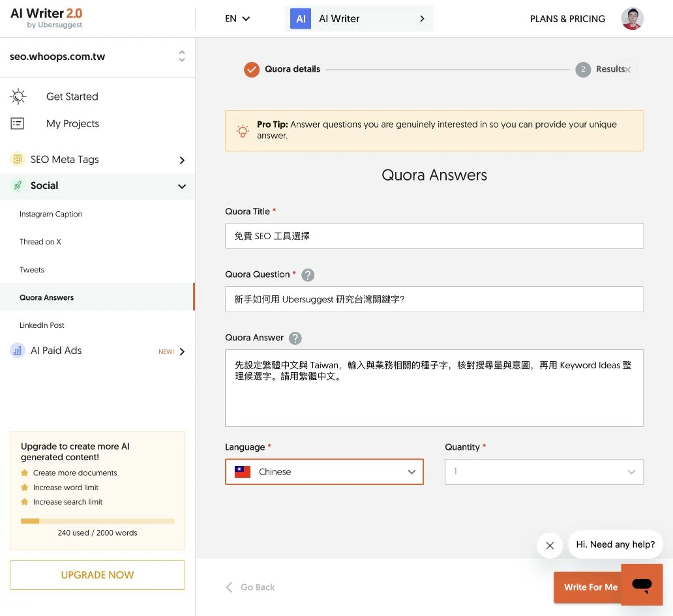Open the Language dropdown showing Chinese
Image resolution: width=673 pixels, height=616 pixels.
(324, 472)
